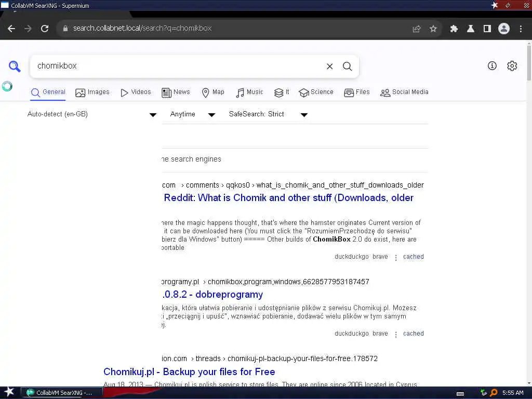Click the browser address bar URL
The width and height of the screenshot is (532, 399).
pyautogui.click(x=142, y=29)
